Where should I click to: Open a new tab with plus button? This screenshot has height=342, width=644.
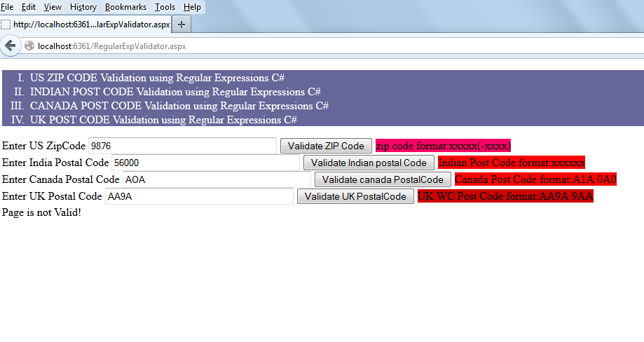[181, 25]
